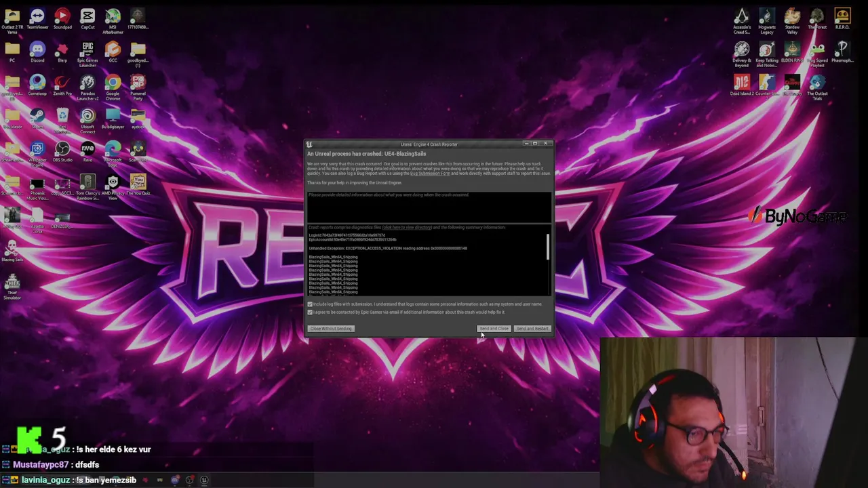
Task: Click the Send and Close button
Action: [494, 329]
